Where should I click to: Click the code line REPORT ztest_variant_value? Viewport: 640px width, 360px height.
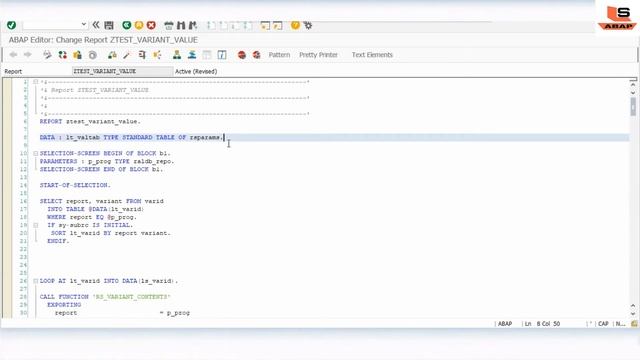coord(90,122)
